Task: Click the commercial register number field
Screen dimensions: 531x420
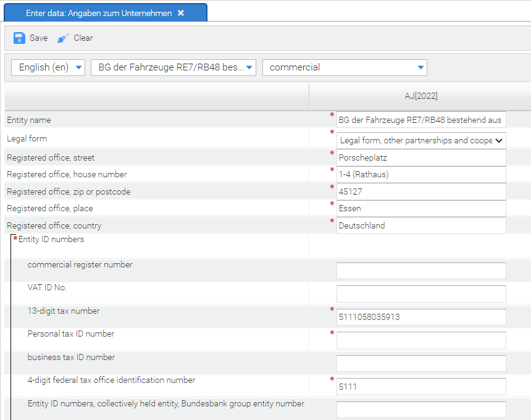Action: [420, 271]
